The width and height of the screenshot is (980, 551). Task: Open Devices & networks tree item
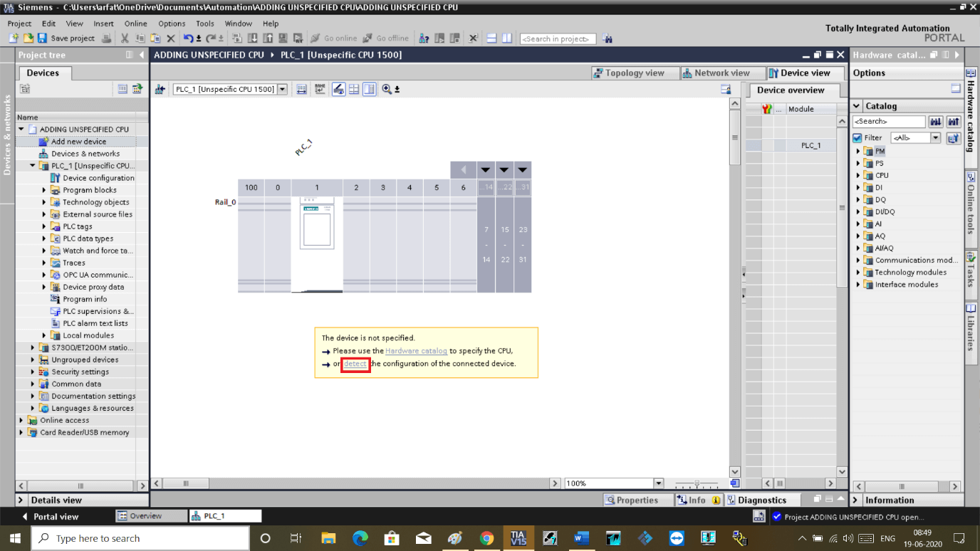[x=85, y=154]
